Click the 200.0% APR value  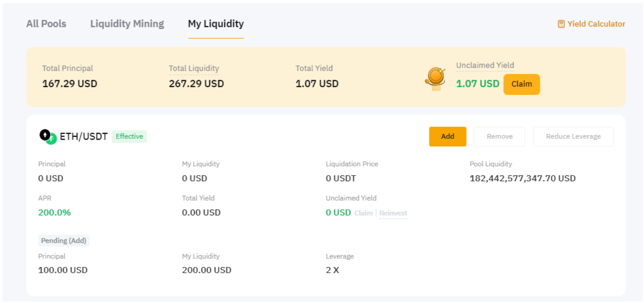tap(54, 213)
